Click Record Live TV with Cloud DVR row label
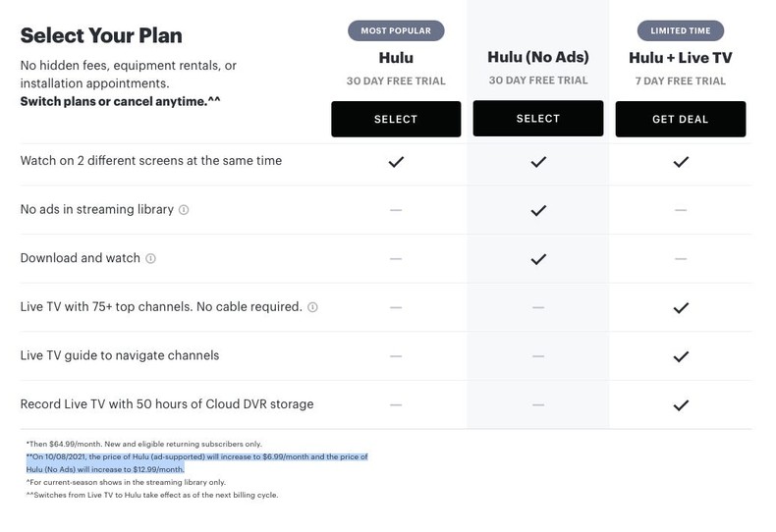Screen dimensions: 776x532 click(x=166, y=404)
